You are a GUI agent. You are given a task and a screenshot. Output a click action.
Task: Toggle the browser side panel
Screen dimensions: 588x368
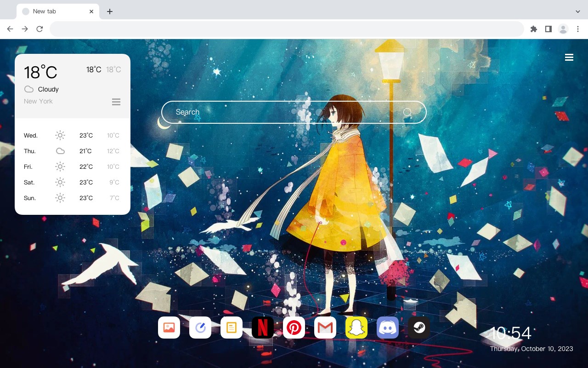548,29
